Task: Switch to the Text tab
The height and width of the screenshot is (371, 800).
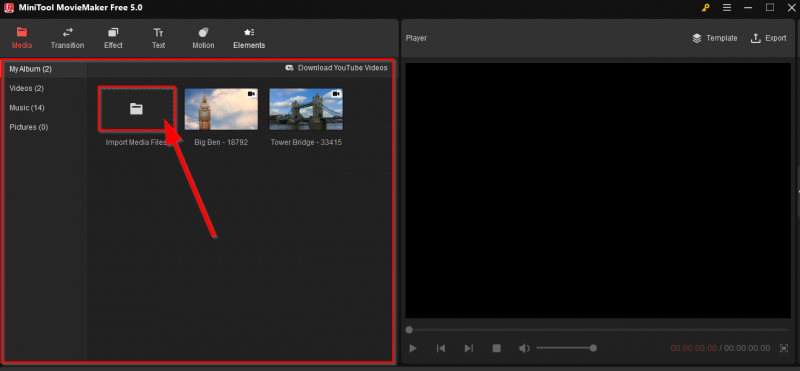Action: 159,38
